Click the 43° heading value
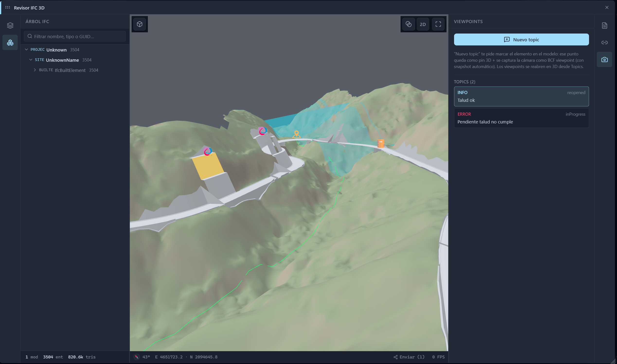Screen dimensions: 617x364 pos(146,357)
